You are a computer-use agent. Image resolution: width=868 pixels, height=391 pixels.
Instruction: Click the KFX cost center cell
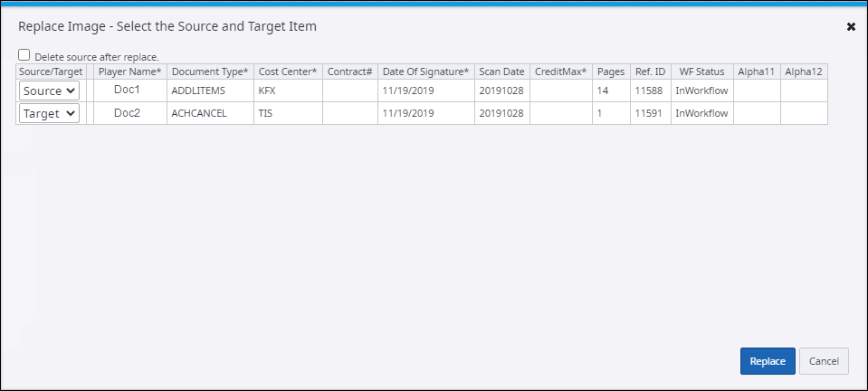[269, 91]
